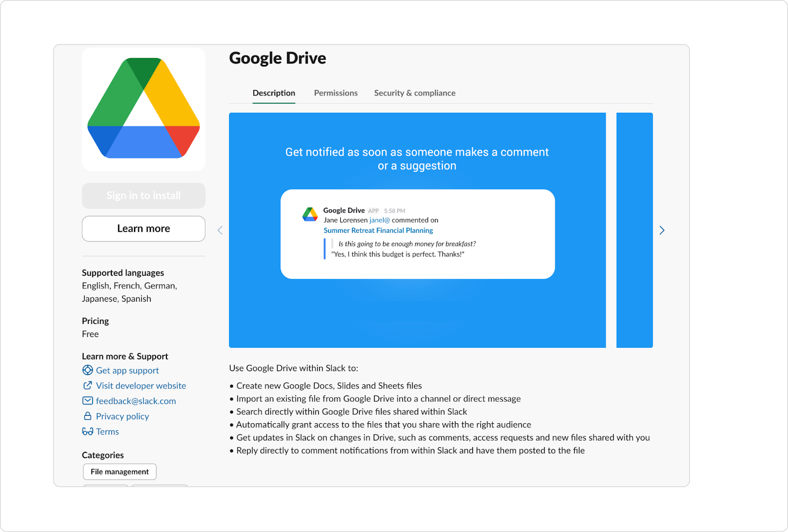Click the external link icon beside Visit developer website
Image resolution: width=788 pixels, height=532 pixels.
(88, 385)
